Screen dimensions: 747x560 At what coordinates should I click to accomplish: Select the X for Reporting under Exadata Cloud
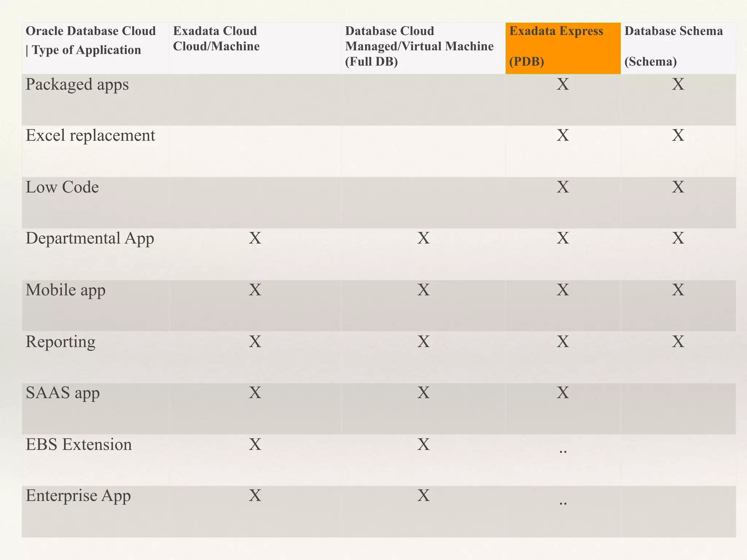tap(255, 342)
